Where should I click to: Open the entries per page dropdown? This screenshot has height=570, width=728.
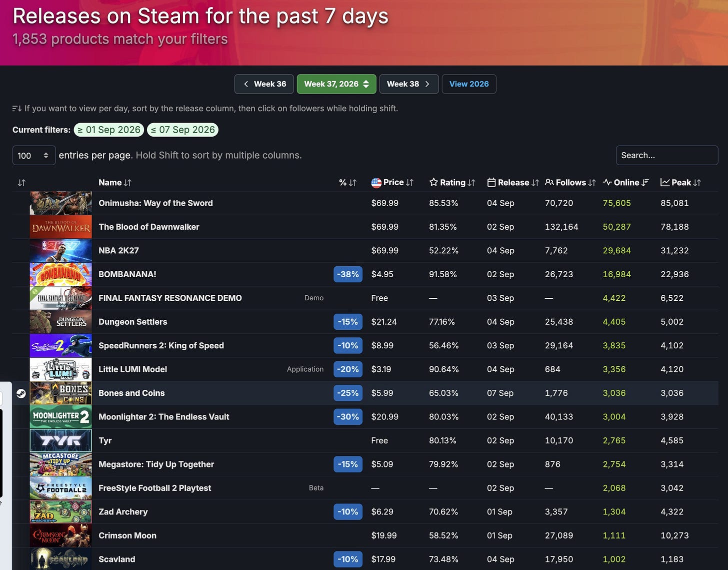[33, 156]
